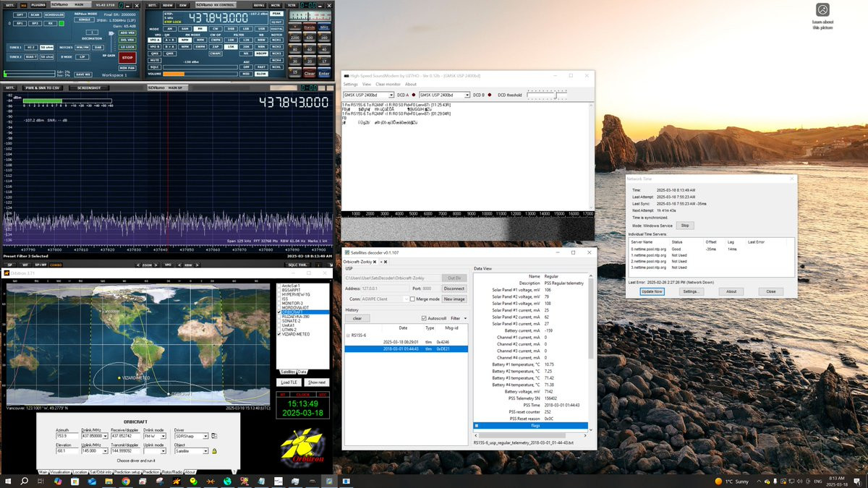Click SCREENSHOT button in SDRuno Main SP

(x=89, y=87)
